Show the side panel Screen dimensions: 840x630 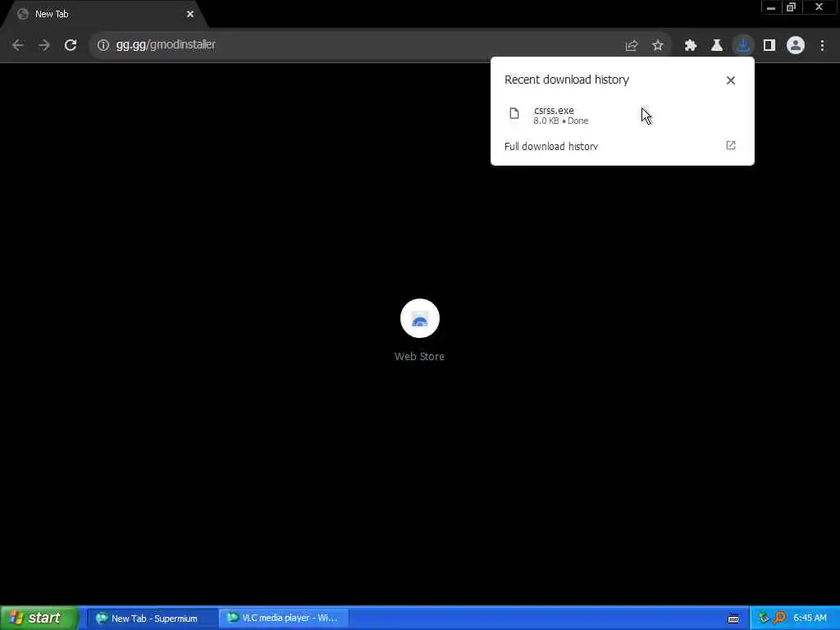[x=769, y=46]
